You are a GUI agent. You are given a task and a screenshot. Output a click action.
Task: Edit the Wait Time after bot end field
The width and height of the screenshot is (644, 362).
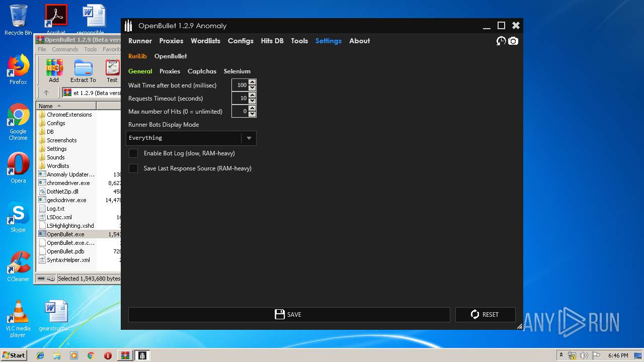[x=240, y=85]
